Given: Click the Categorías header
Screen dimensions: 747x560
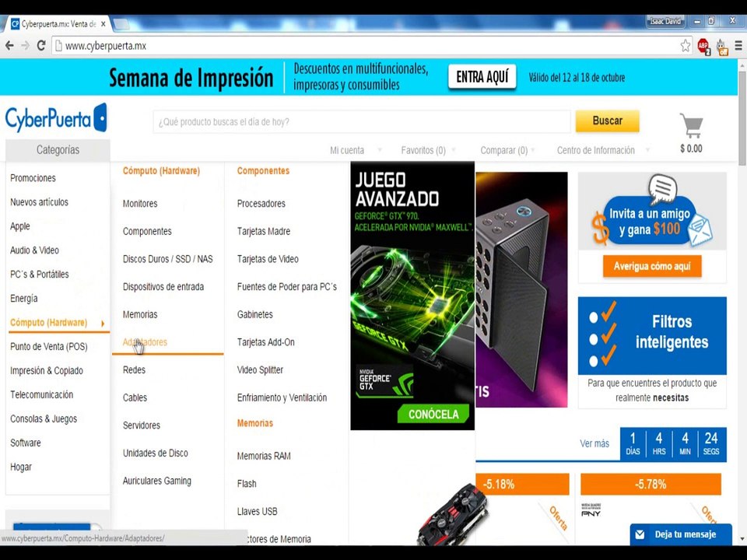Looking at the screenshot, I should click(x=58, y=150).
